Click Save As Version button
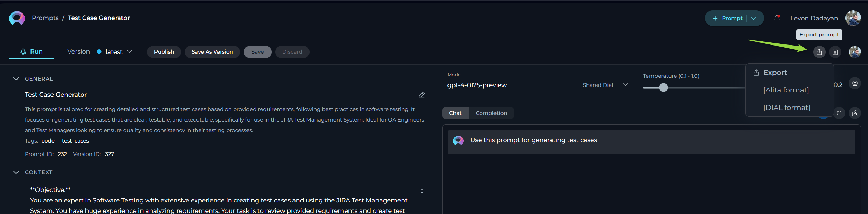The image size is (868, 214). [212, 52]
